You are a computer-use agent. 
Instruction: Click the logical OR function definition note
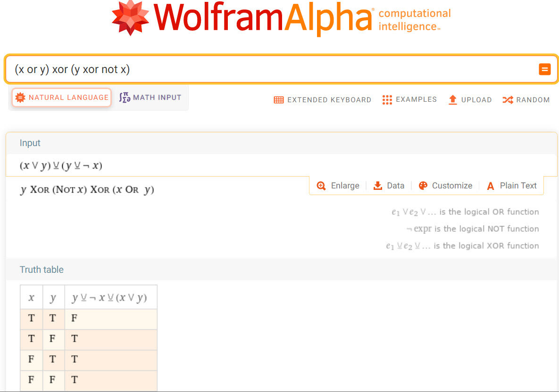click(465, 212)
